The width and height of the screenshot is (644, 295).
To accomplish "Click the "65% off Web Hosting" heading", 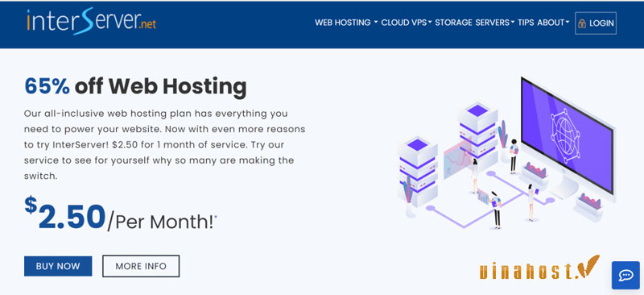I will [135, 86].
